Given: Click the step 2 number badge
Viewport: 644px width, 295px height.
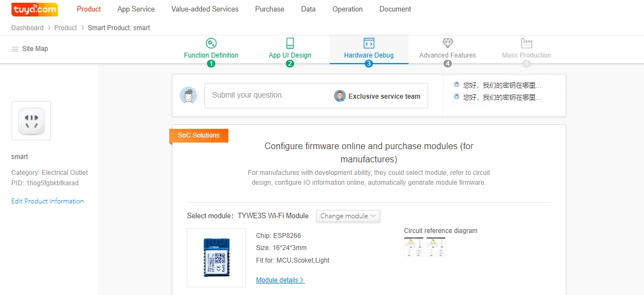Looking at the screenshot, I should click(290, 64).
